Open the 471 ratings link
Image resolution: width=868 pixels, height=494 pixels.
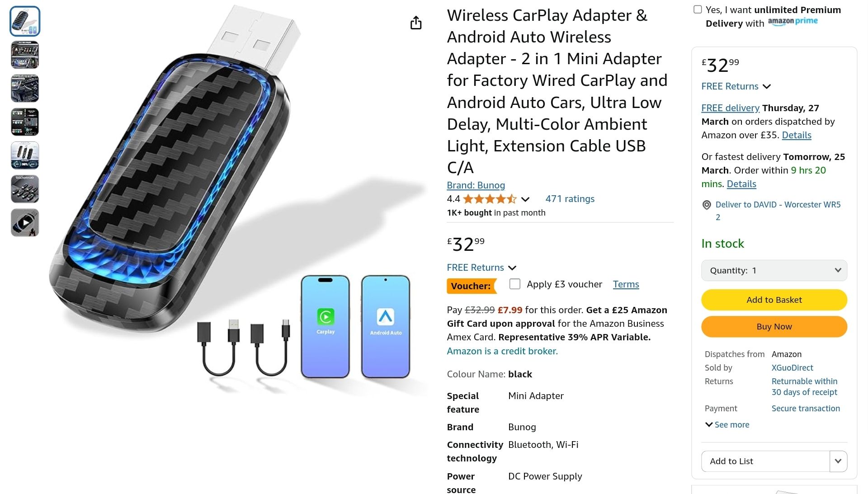[x=570, y=199]
